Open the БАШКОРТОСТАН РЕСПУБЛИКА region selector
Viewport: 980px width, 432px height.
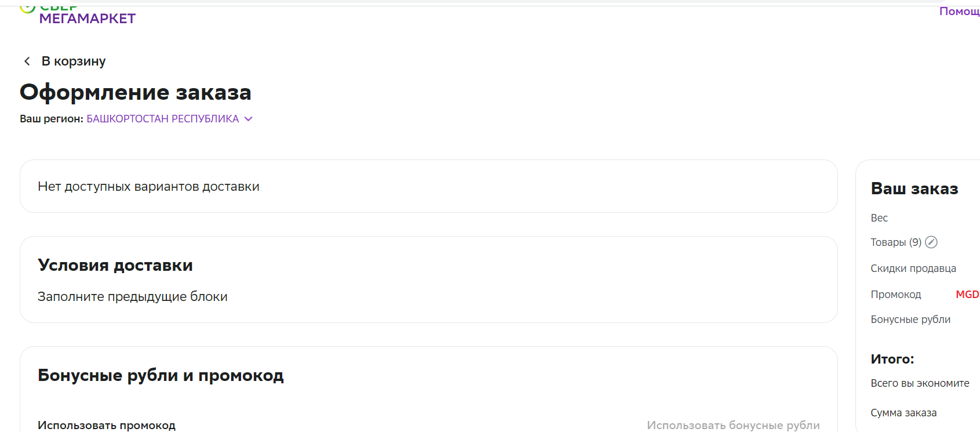click(163, 119)
